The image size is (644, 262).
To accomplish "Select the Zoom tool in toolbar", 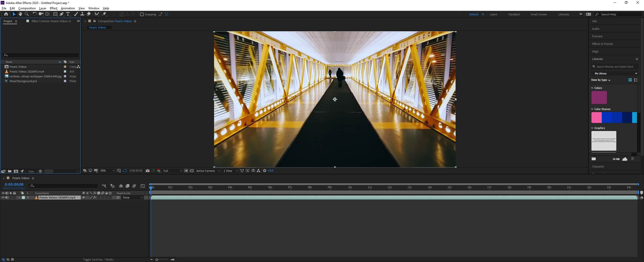I will [27, 14].
